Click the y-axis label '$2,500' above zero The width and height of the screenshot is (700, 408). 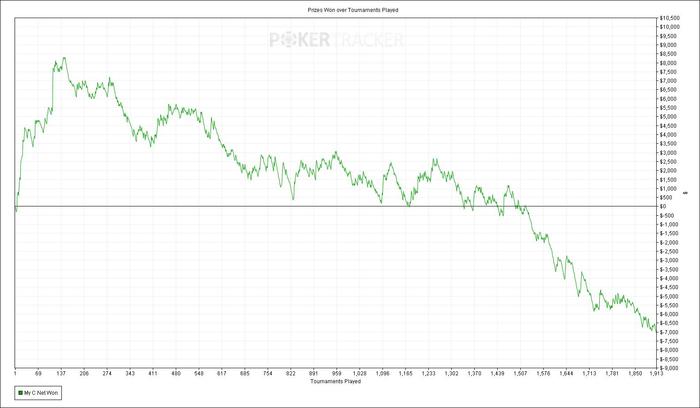tap(669, 162)
